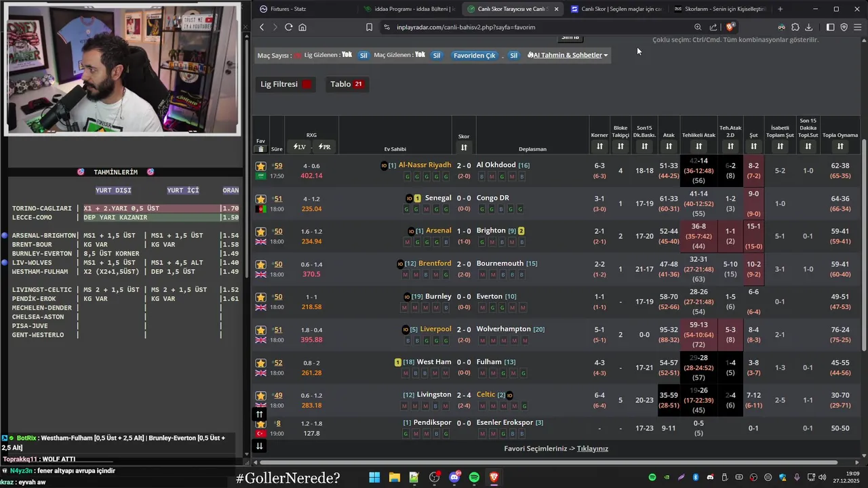This screenshot has width=868, height=488.
Task: Click the jump-to-bottom double arrow button
Action: tap(259, 445)
